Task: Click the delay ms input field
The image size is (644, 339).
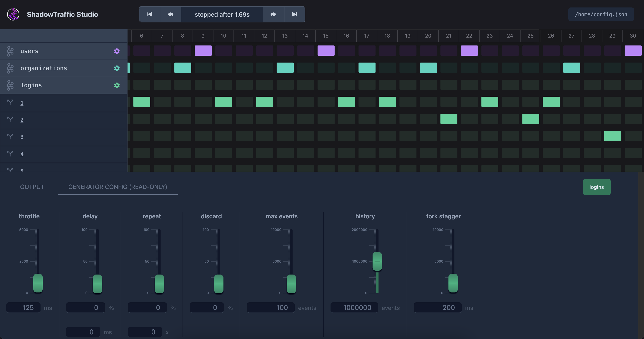Action: 83,332
